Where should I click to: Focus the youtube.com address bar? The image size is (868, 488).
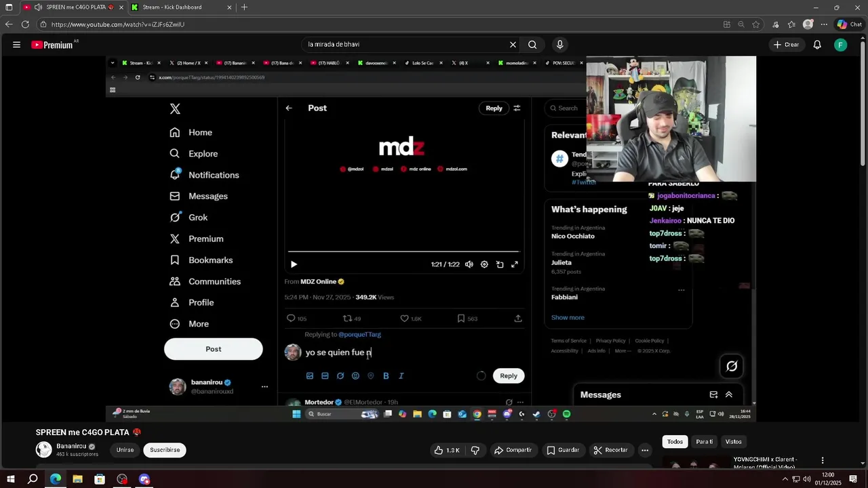click(x=380, y=24)
